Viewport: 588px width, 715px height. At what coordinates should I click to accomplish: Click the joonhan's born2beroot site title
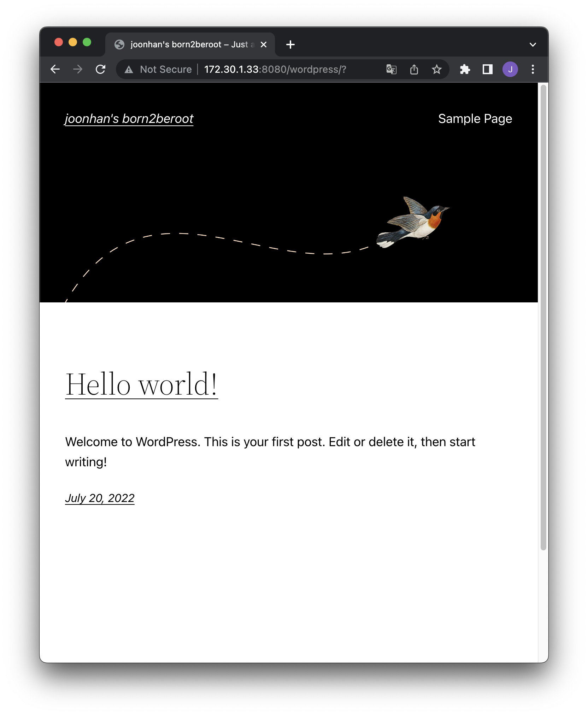pyautogui.click(x=129, y=119)
